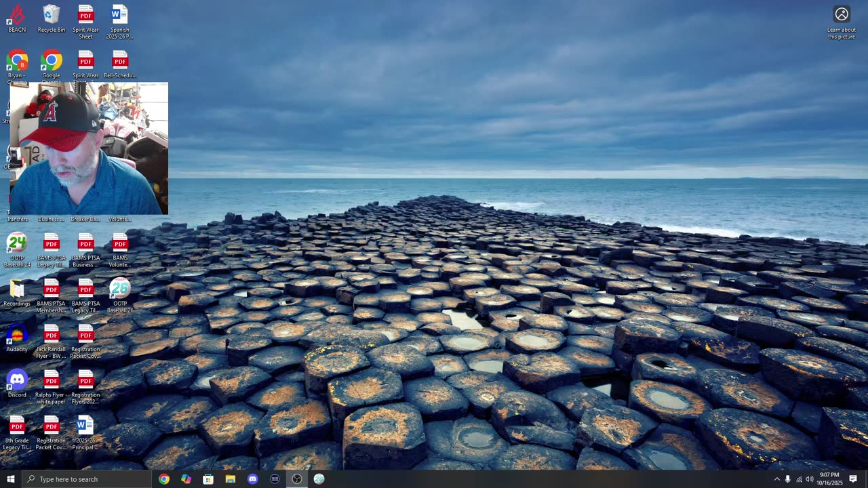Expand the hidden system tray icons
Viewport: 868px width, 488px height.
click(777, 479)
